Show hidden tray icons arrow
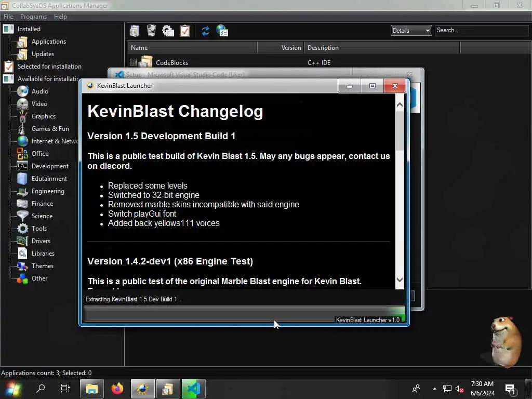532x399 pixels. (434, 389)
